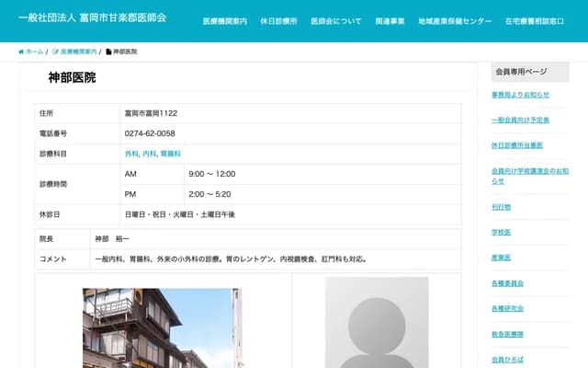Click the 院長 row label
588x368 pixels.
[46, 239]
